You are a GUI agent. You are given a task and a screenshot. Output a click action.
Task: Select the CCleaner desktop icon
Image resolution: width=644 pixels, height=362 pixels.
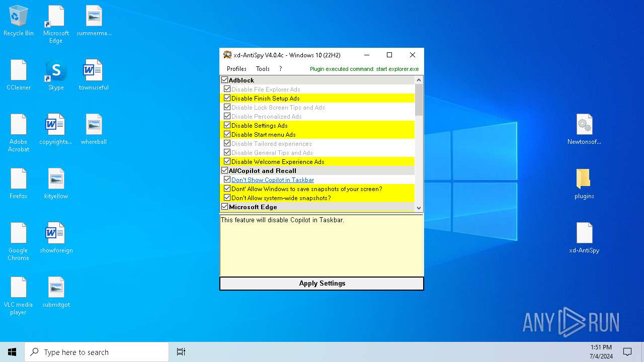click(x=19, y=75)
